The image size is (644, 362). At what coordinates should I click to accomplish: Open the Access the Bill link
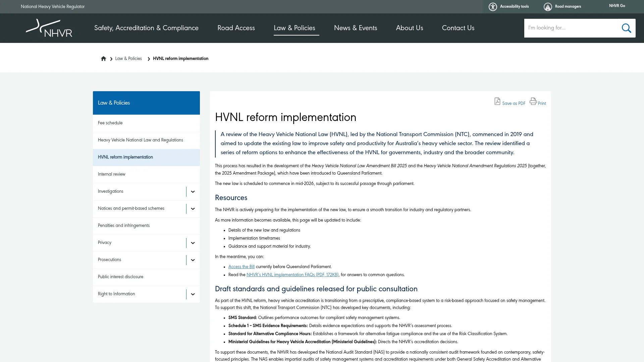click(x=241, y=267)
